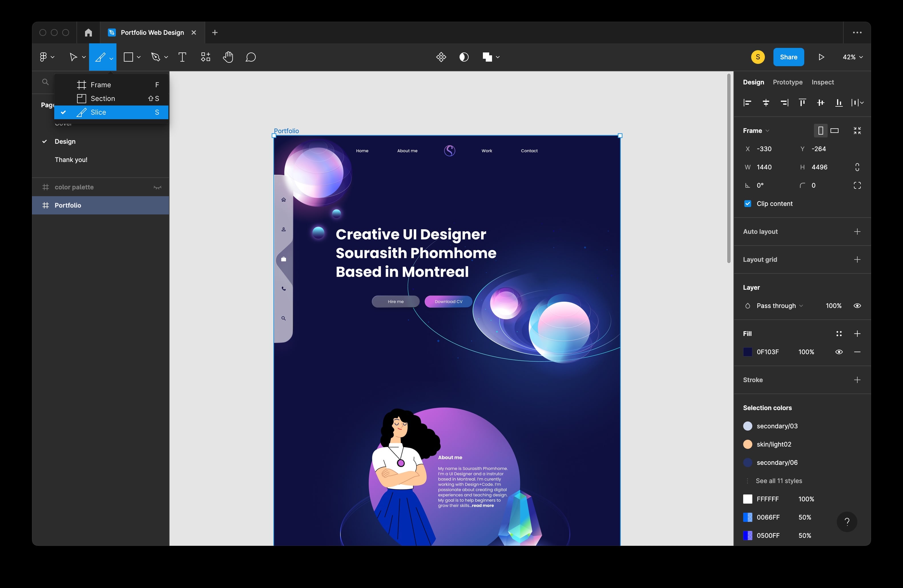
Task: Click Align horizontal centers icon
Action: tap(766, 102)
